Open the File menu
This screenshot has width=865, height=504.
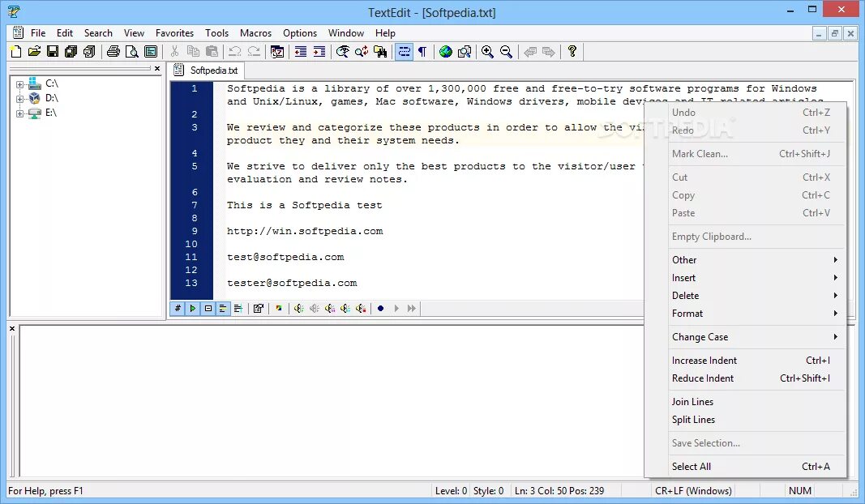pos(38,33)
